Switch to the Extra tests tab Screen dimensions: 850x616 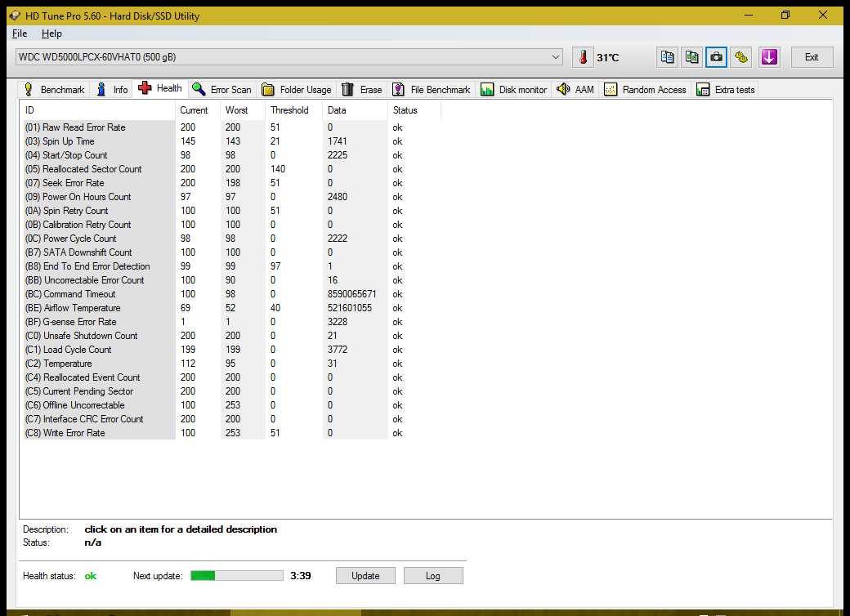726,89
